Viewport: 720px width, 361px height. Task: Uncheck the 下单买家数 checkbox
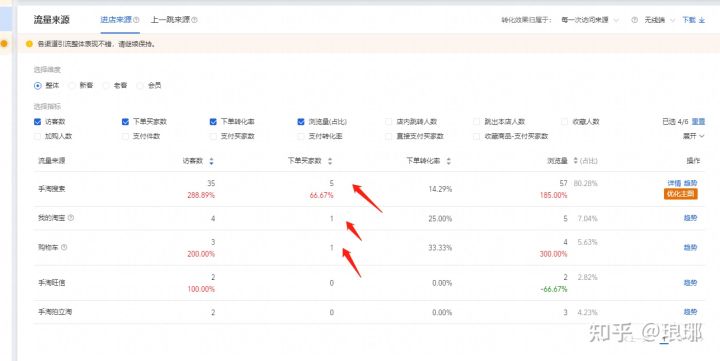[x=125, y=122]
